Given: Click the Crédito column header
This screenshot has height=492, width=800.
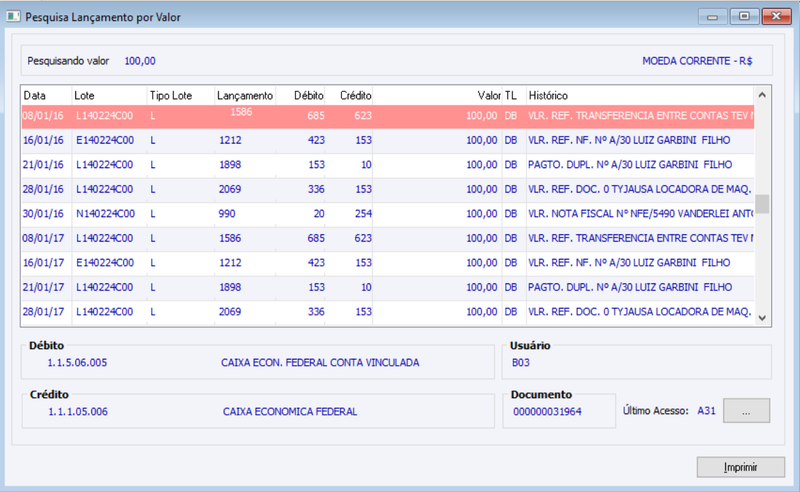Looking at the screenshot, I should 349,95.
